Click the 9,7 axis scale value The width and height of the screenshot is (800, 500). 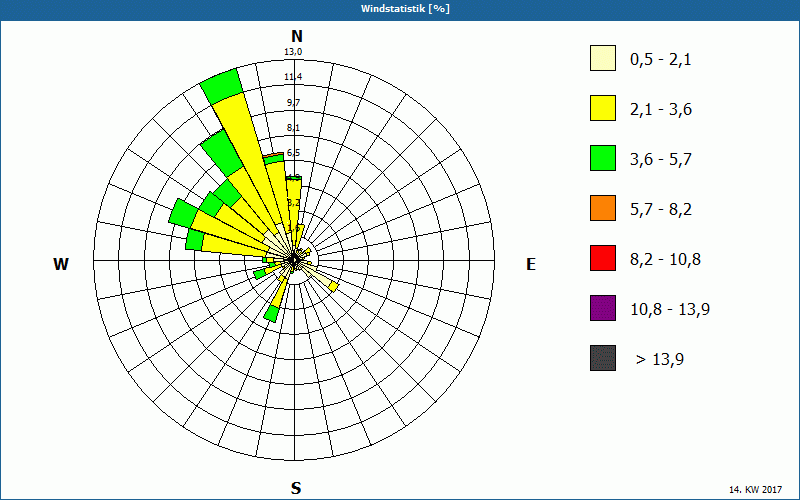click(x=293, y=103)
